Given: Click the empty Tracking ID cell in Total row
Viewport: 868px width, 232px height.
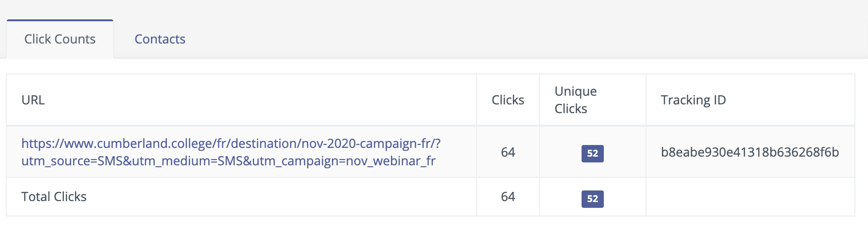Looking at the screenshot, I should 750,197.
